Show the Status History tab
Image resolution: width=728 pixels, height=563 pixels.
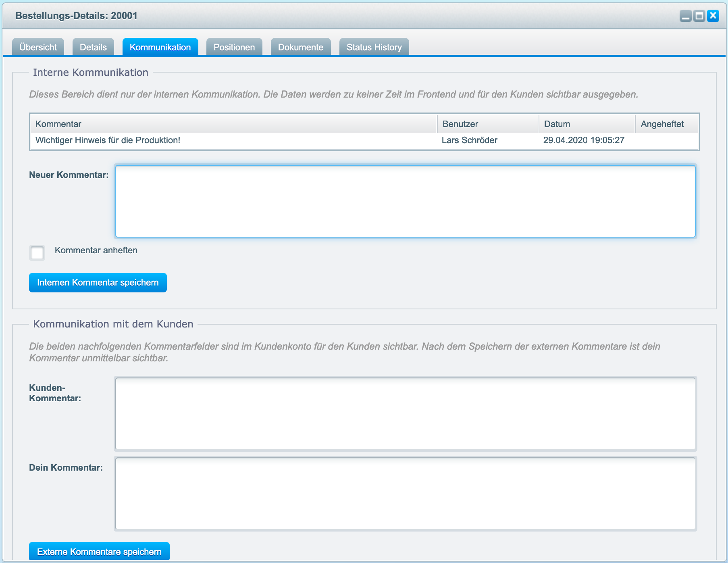tap(374, 47)
